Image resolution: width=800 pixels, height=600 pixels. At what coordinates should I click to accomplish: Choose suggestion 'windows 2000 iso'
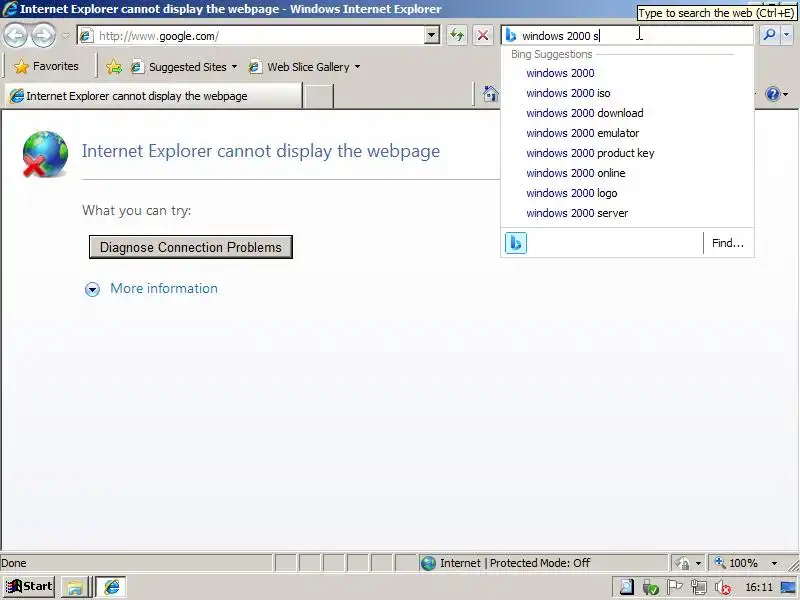pos(568,93)
